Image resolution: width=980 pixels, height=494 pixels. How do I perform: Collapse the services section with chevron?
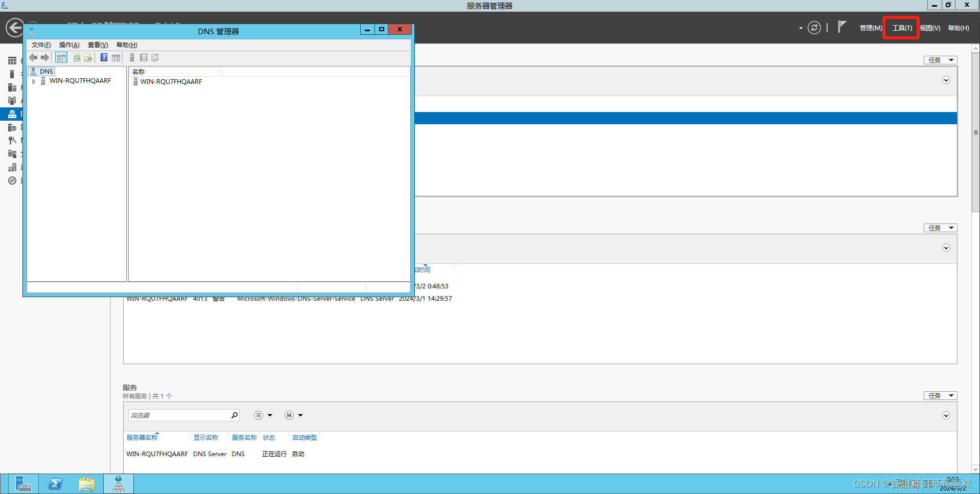tap(946, 415)
